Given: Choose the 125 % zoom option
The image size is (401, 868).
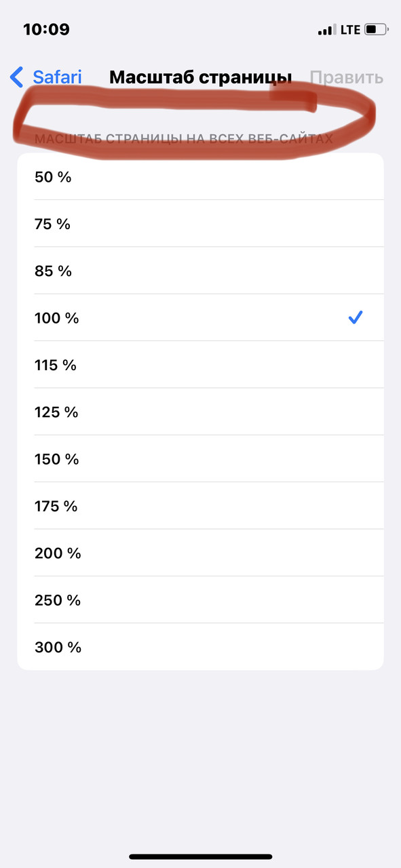Looking at the screenshot, I should click(x=200, y=412).
